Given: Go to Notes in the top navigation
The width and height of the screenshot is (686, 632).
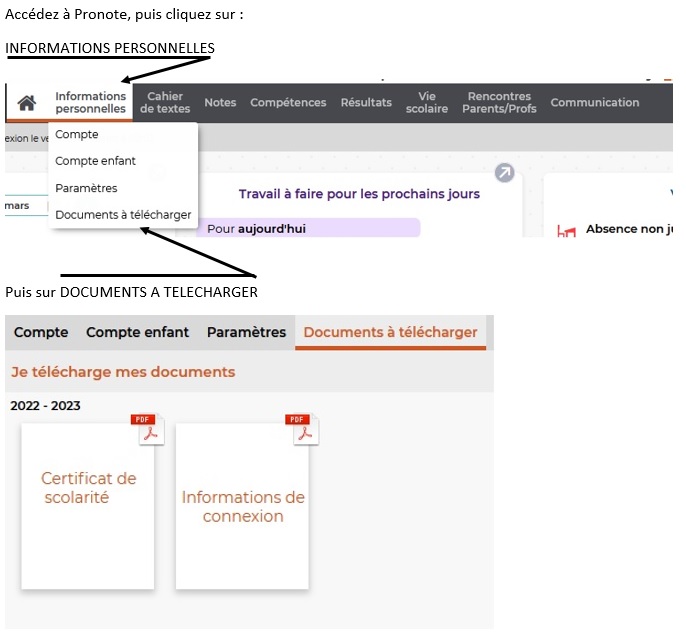Looking at the screenshot, I should [220, 102].
